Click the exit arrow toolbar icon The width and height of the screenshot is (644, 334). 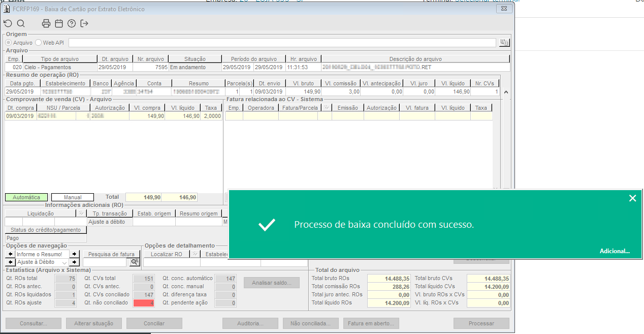coord(84,23)
